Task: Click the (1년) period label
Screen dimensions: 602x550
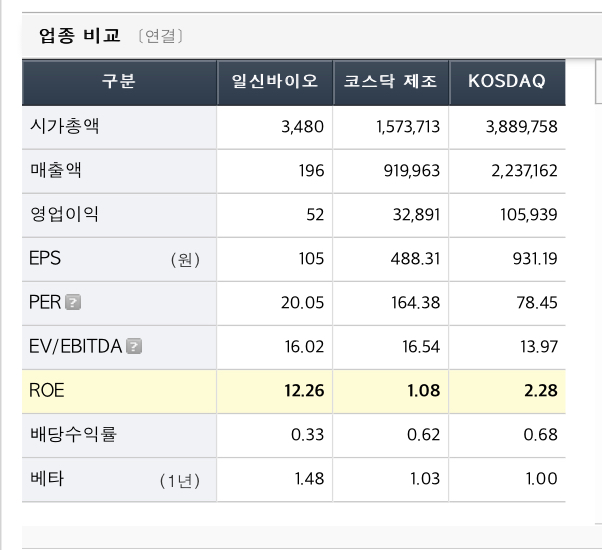Action: point(180,481)
